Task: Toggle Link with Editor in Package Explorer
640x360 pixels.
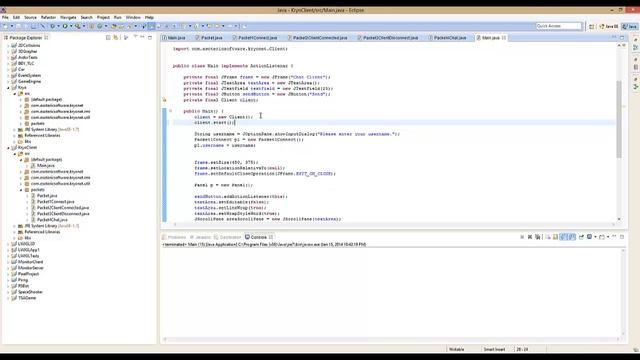Action: click(116, 38)
